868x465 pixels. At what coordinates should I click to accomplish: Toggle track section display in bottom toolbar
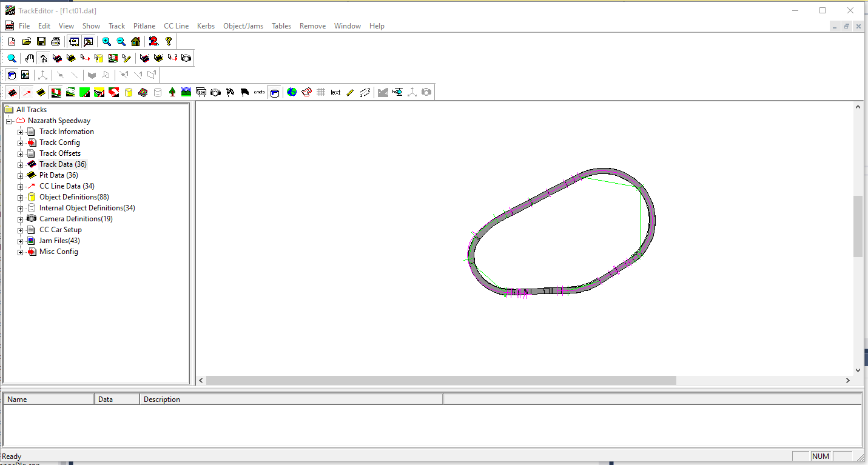[x=12, y=92]
